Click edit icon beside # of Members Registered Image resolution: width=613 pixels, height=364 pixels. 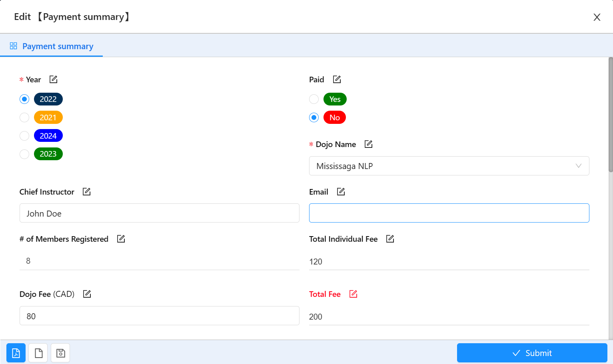click(121, 239)
